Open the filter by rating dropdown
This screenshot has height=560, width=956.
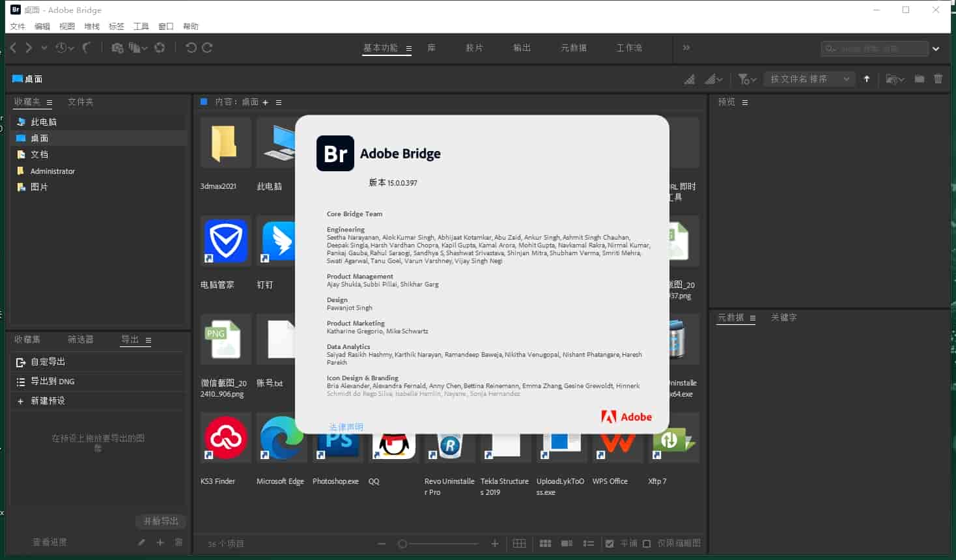747,79
